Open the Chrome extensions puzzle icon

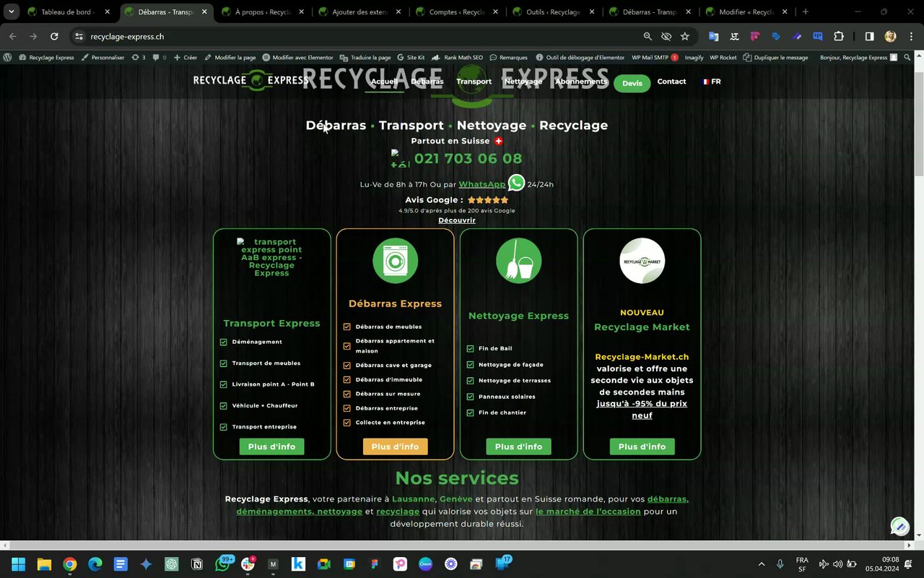pyautogui.click(x=838, y=36)
